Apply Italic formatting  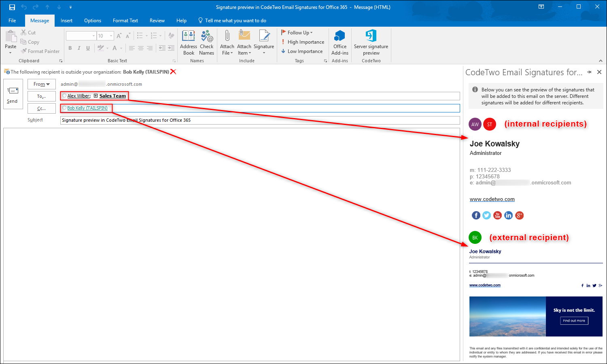coord(79,48)
